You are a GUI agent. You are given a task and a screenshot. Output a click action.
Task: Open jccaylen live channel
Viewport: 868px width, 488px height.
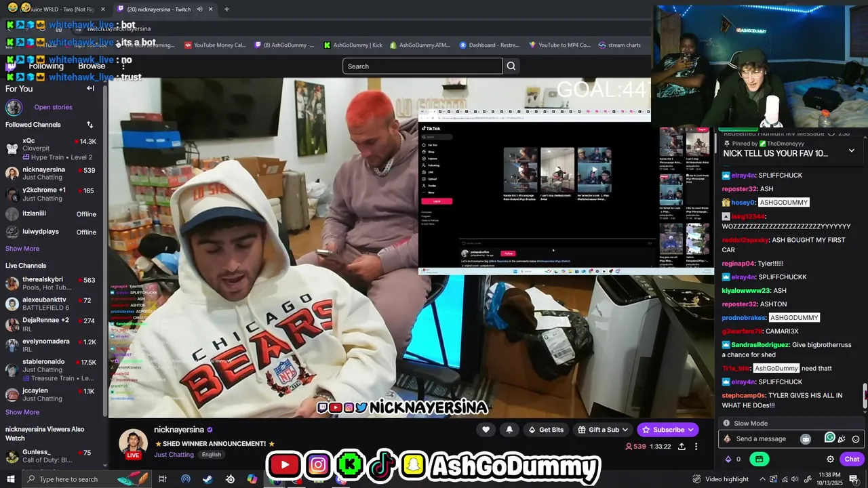click(52, 394)
